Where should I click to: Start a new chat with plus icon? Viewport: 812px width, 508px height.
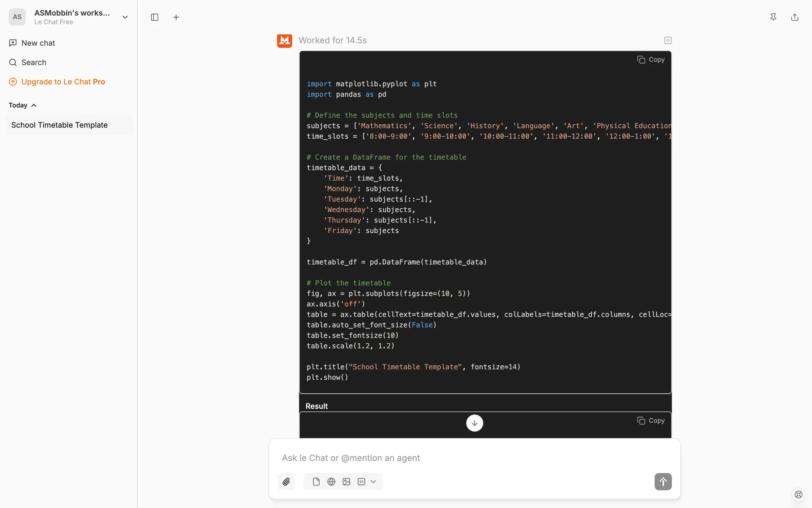tap(176, 17)
